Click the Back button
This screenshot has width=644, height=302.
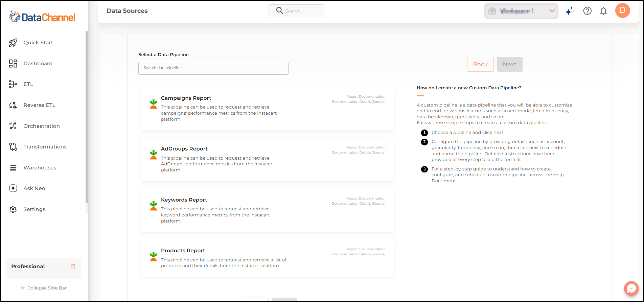tap(480, 64)
